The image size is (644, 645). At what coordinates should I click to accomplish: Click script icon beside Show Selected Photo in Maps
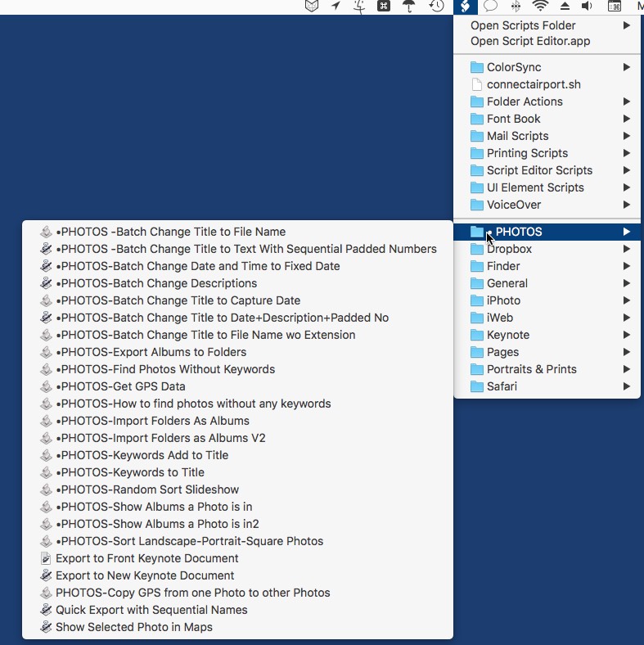[46, 627]
